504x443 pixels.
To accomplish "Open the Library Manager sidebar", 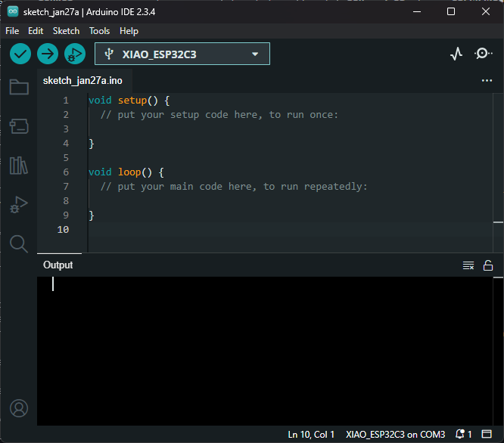I will [x=19, y=166].
